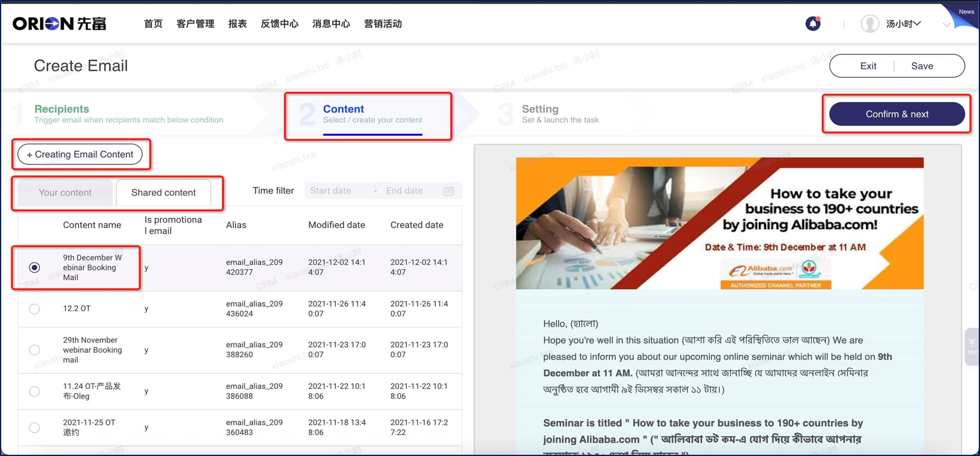
Task: Click the 11.24 OT-产品发布-Oleg content name
Action: tap(92, 391)
